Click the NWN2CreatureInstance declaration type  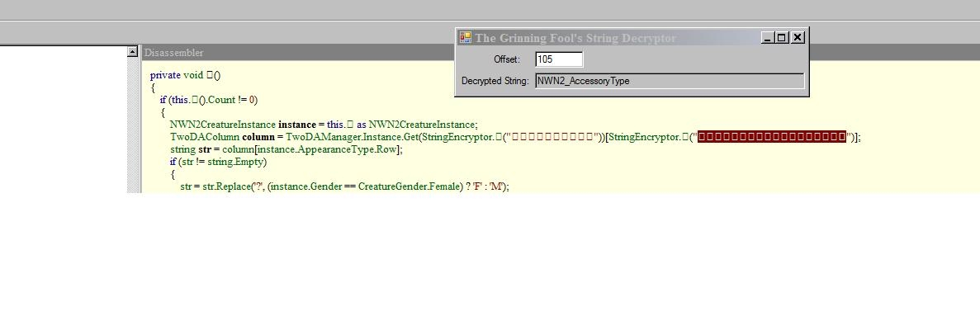tap(223, 125)
